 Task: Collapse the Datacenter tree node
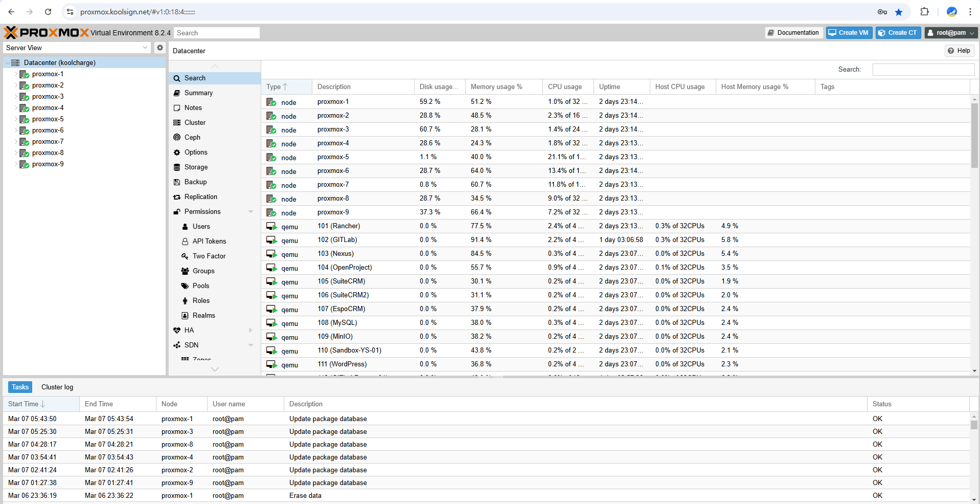[7, 63]
